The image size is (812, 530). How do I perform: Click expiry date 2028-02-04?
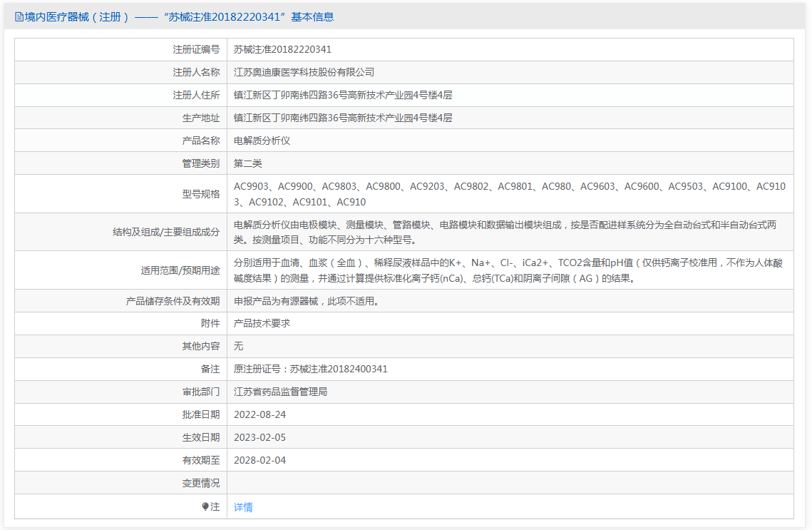259,460
